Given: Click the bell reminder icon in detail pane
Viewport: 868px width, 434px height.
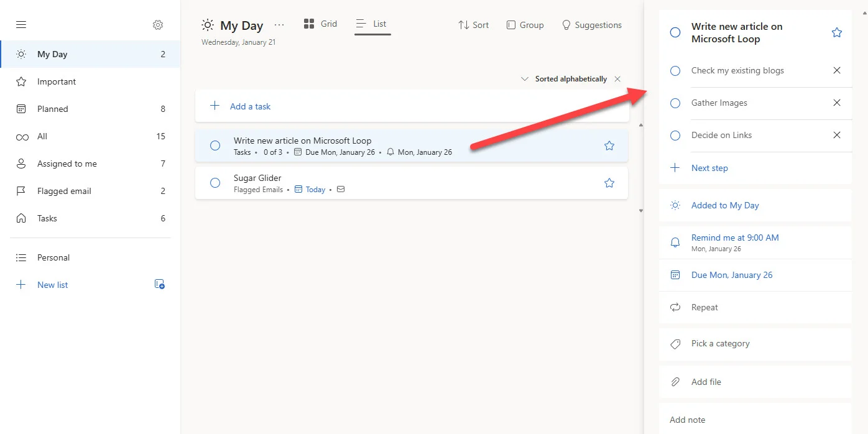Looking at the screenshot, I should (675, 242).
